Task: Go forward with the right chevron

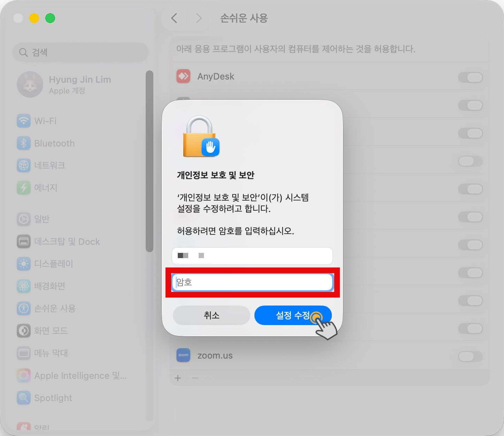Action: pos(199,18)
